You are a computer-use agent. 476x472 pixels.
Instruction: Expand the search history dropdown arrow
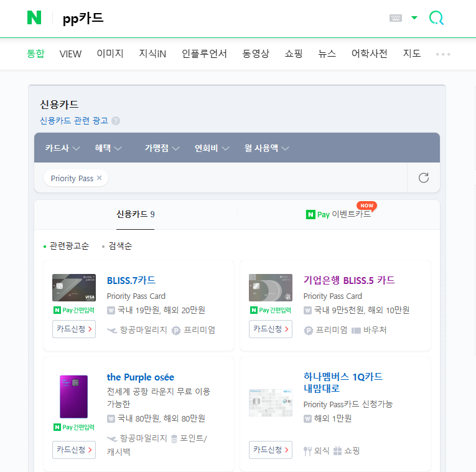414,17
